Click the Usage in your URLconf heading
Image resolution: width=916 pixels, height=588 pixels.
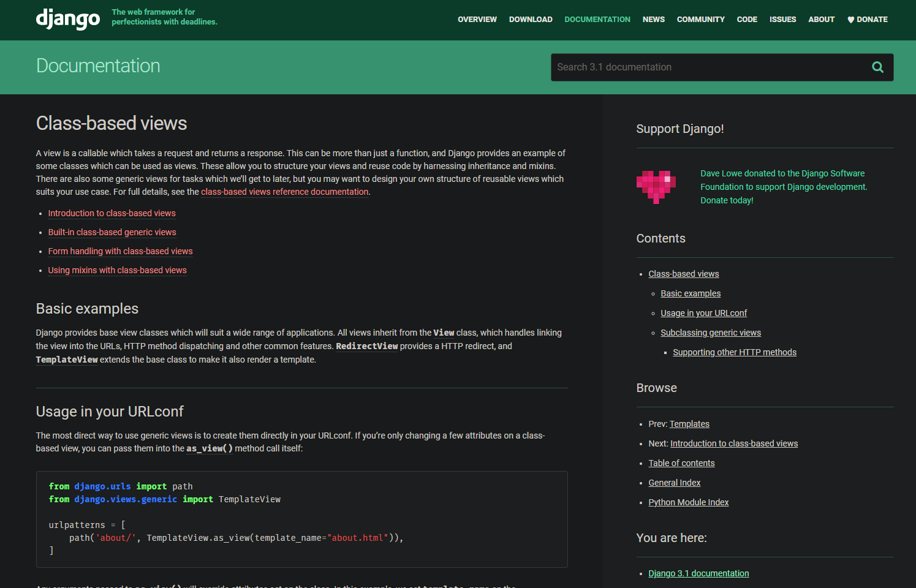pyautogui.click(x=110, y=412)
